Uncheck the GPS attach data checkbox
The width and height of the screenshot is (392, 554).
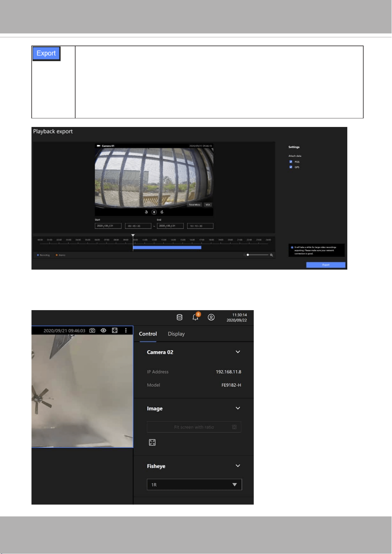click(x=291, y=167)
